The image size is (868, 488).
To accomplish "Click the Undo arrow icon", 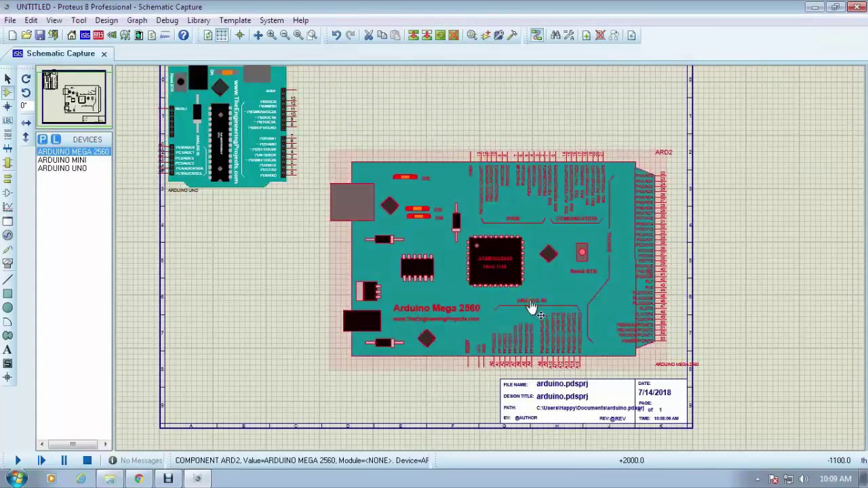I will click(336, 35).
